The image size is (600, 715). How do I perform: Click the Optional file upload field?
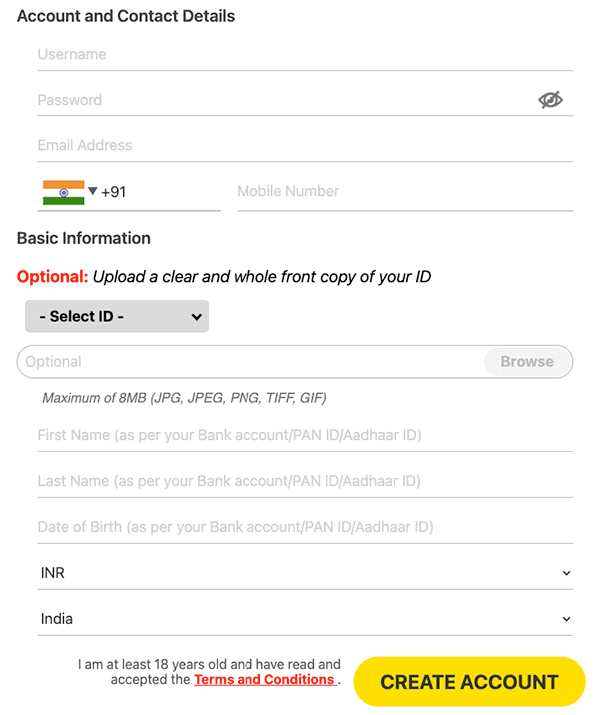click(x=250, y=362)
